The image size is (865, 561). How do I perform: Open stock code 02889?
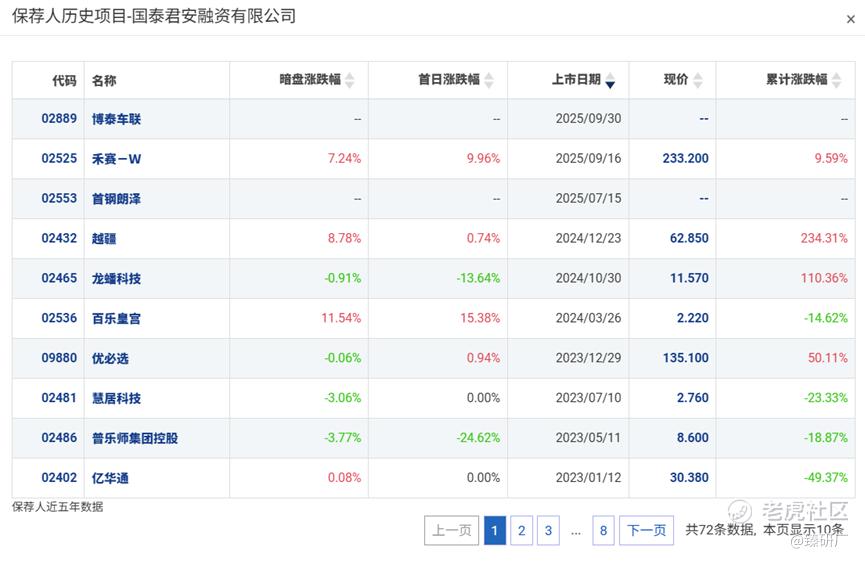click(59, 119)
